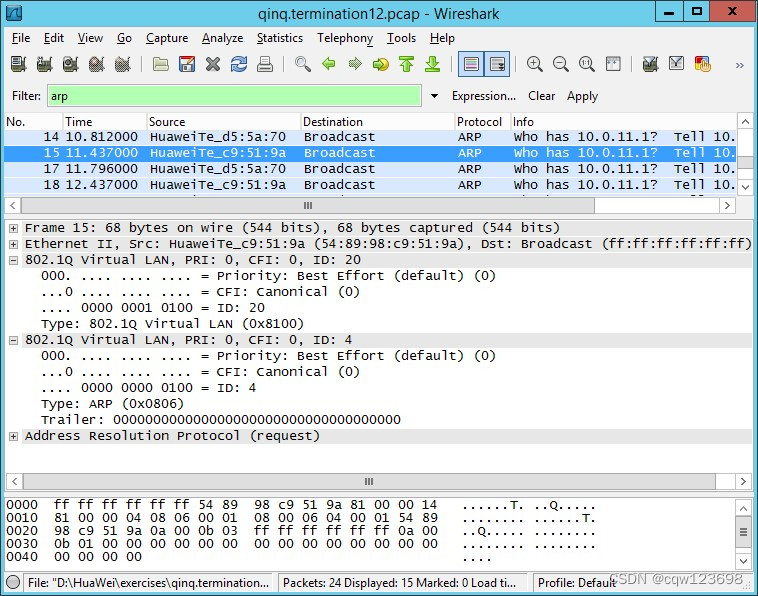758x596 pixels.
Task: Toggle auto scroll in live capture
Action: pos(497,64)
